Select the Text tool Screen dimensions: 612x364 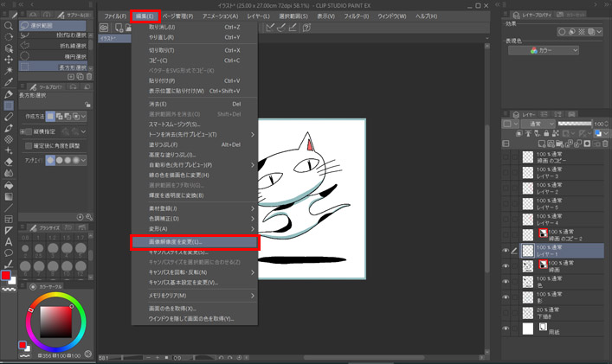click(x=9, y=240)
